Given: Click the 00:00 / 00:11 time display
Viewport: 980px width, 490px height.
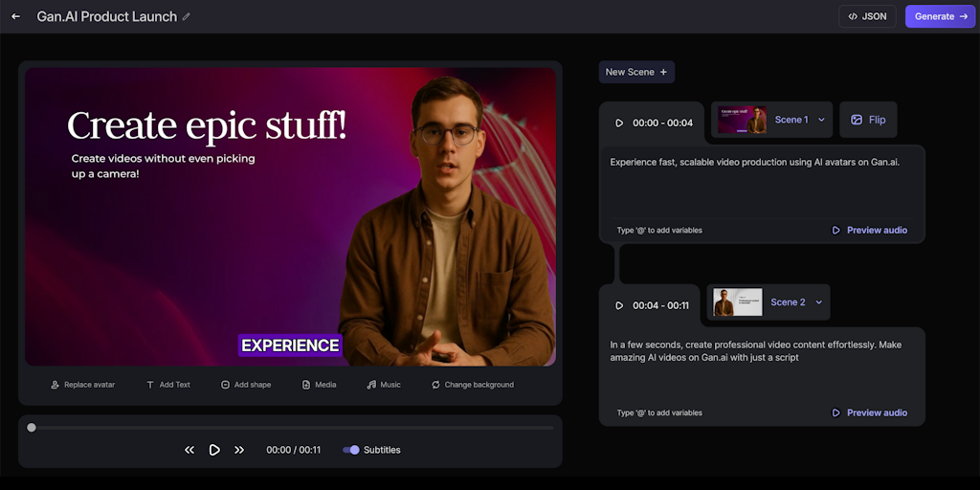Looking at the screenshot, I should 293,450.
